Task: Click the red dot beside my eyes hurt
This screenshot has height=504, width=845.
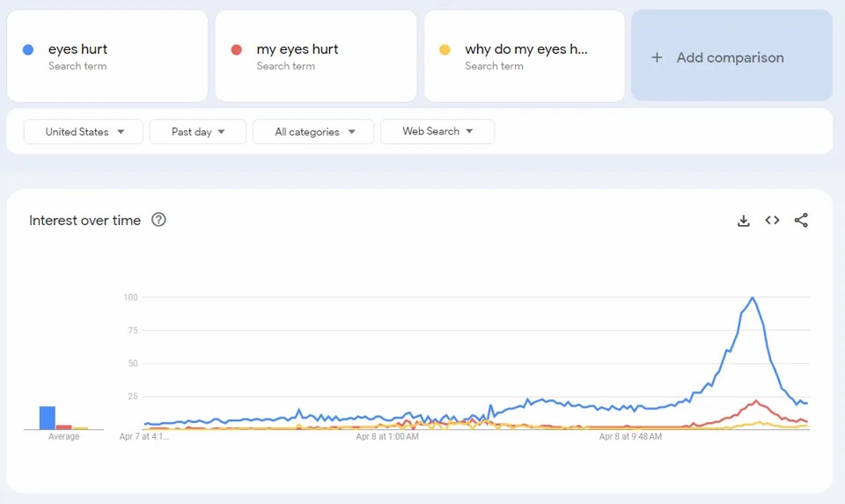Action: 237,50
